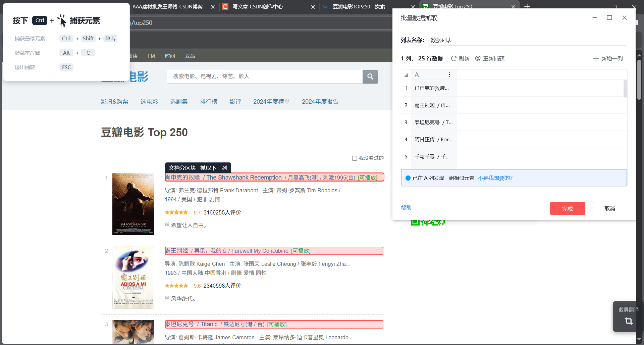Click the ESC key hint for 退出捕获
Screen dimensions: 644x345
tap(66, 67)
